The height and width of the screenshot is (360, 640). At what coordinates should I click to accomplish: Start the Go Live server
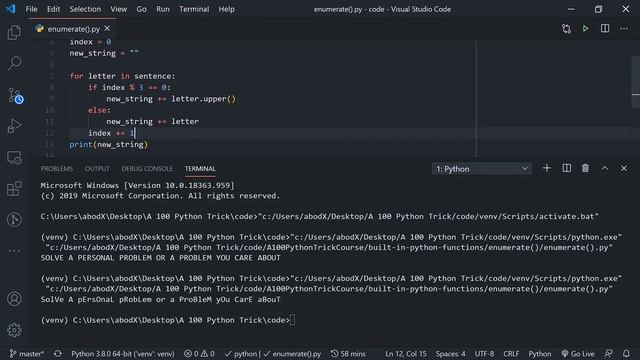coord(578,353)
